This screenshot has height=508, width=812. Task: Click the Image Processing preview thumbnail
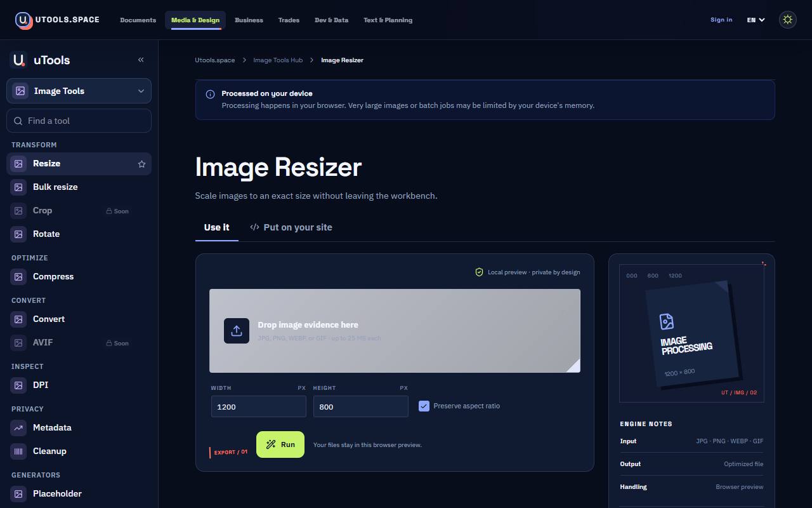point(691,333)
